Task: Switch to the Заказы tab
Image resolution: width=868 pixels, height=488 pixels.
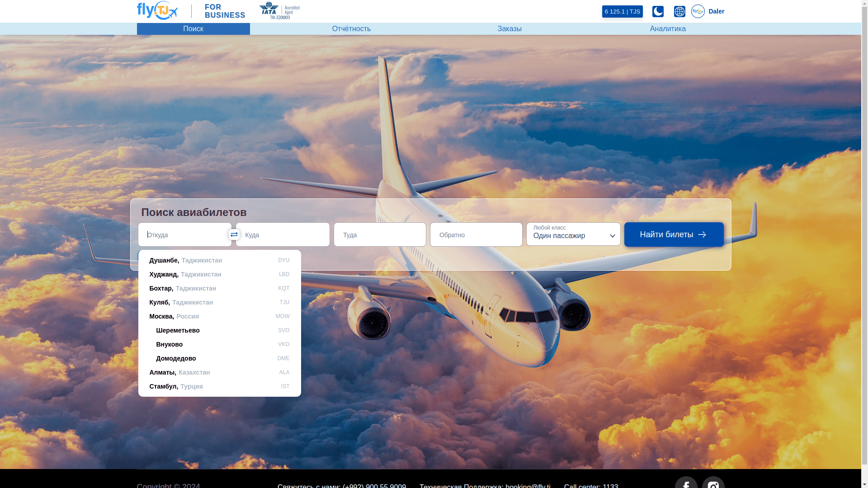Action: point(509,29)
